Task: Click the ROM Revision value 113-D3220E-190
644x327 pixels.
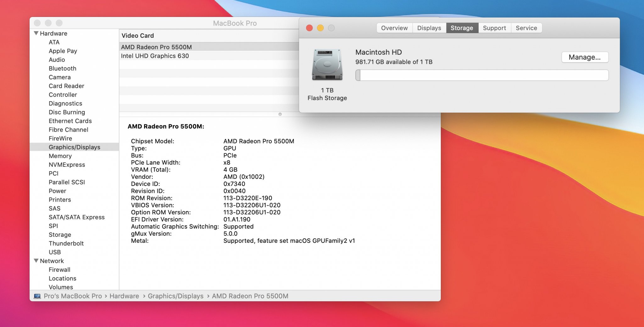Action: (x=248, y=198)
